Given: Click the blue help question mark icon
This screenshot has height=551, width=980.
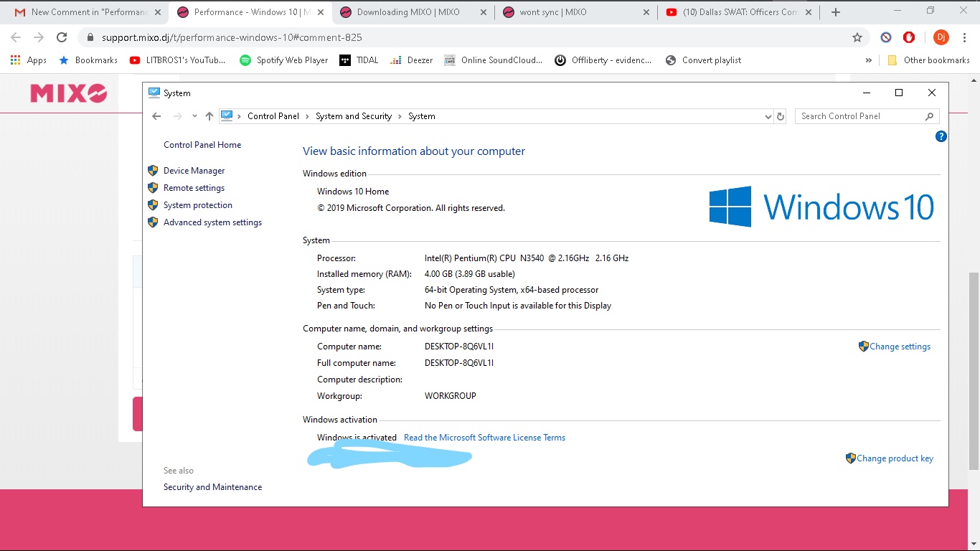Looking at the screenshot, I should pyautogui.click(x=941, y=136).
